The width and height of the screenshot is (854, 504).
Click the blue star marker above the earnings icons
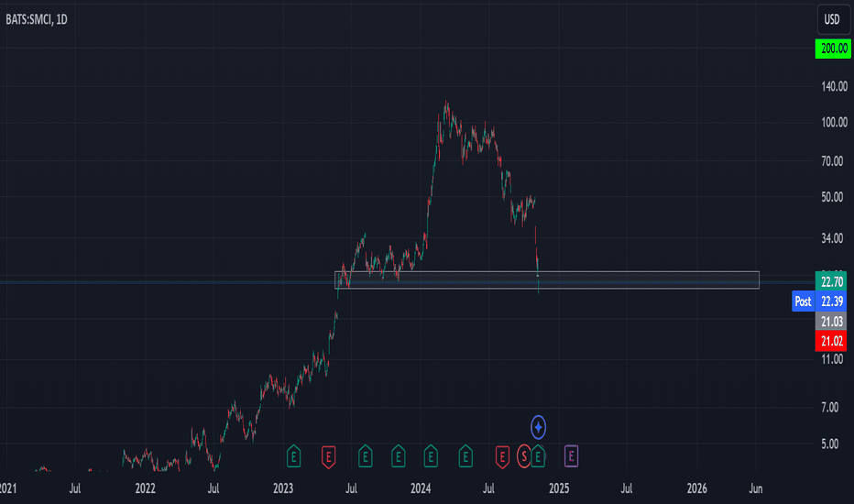(x=538, y=428)
